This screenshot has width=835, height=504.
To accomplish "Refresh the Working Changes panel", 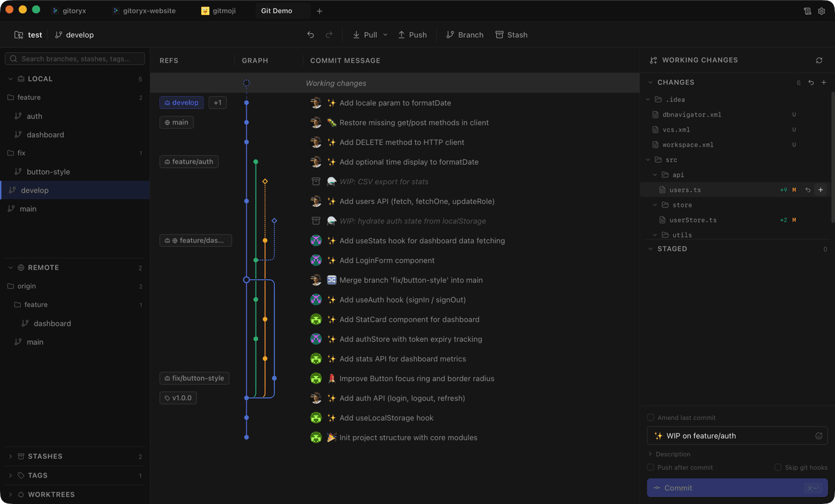I will click(819, 60).
